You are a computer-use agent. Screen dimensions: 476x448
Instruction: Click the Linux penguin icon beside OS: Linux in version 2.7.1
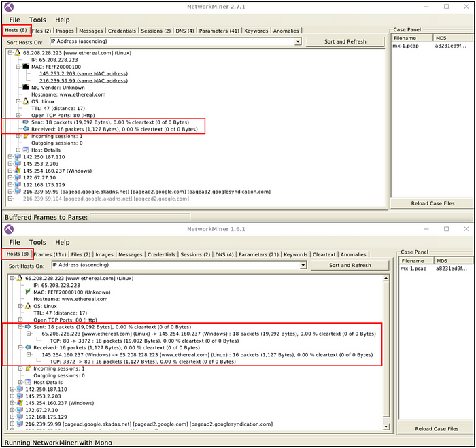[x=26, y=101]
